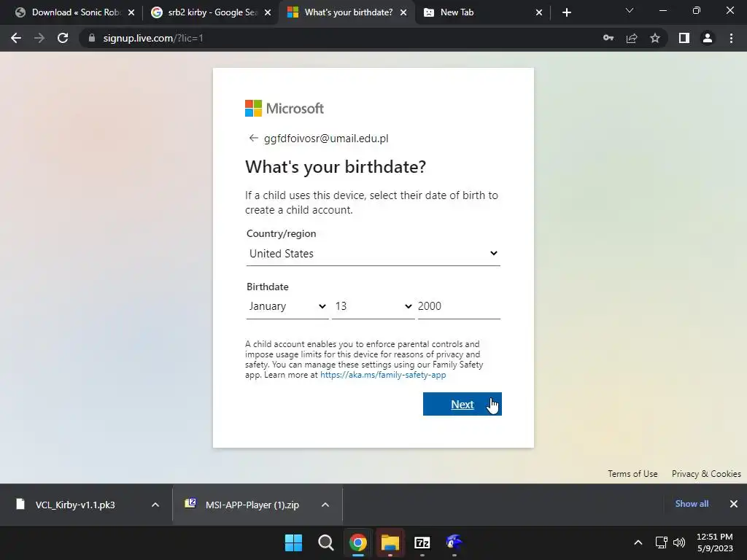This screenshot has width=747, height=560.
Task: Open birth day dropdown
Action: (373, 306)
